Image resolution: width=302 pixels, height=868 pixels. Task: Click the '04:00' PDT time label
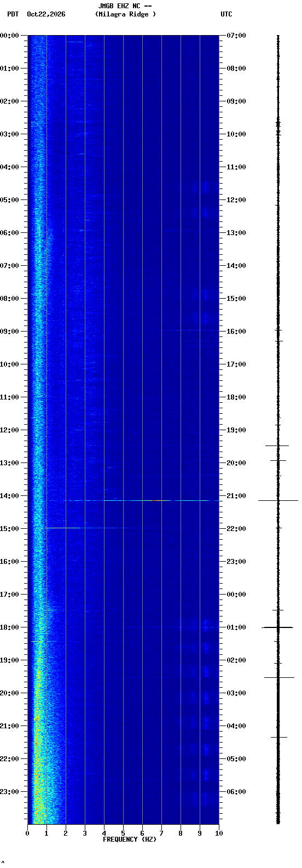click(x=9, y=167)
